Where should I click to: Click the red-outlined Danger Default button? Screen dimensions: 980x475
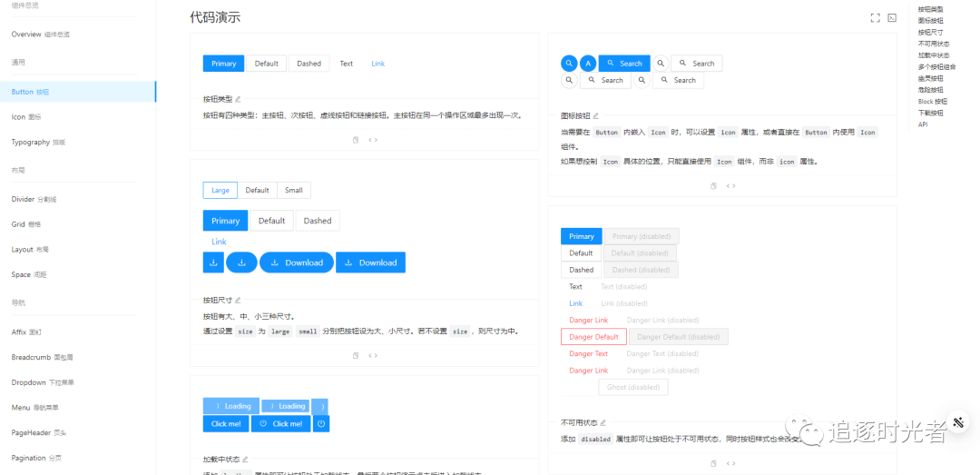pyautogui.click(x=593, y=337)
